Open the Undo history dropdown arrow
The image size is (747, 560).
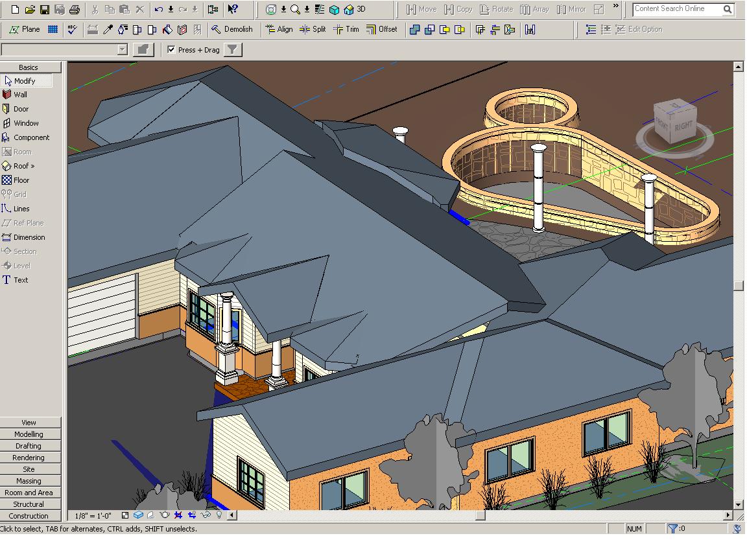coord(171,9)
